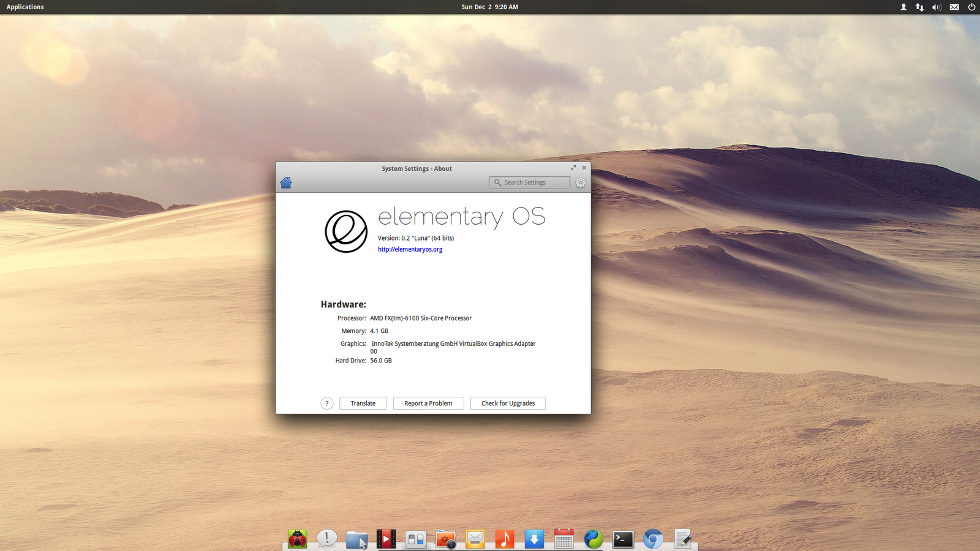The image size is (980, 551).
Task: Open the Files browser from the dock
Action: tap(357, 539)
